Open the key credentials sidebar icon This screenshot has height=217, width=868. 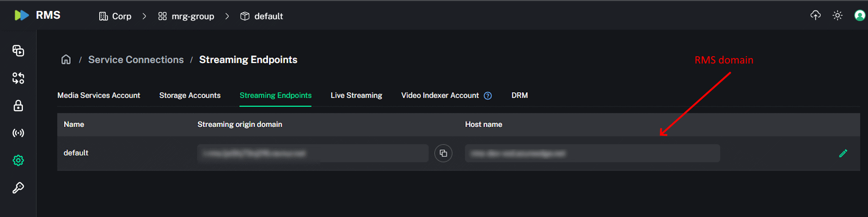coord(18,188)
